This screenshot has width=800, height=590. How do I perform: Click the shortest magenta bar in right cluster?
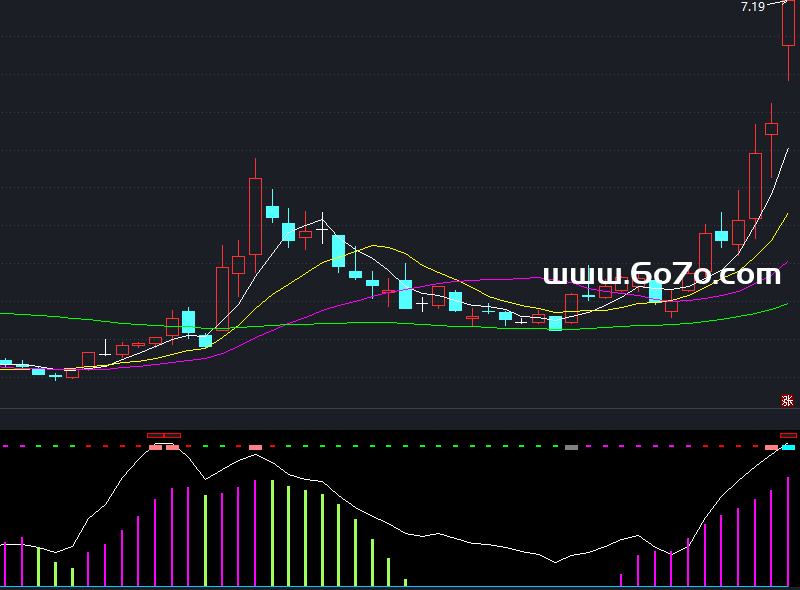[621, 579]
